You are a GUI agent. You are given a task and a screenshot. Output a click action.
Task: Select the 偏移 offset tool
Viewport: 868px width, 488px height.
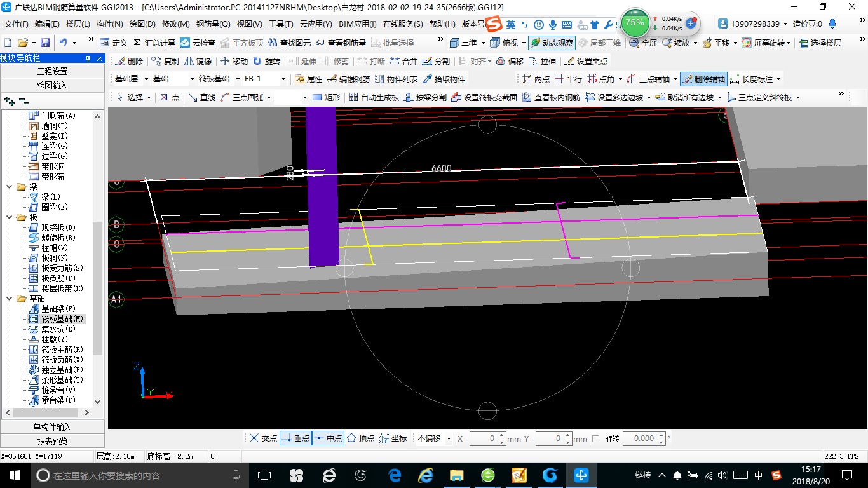click(x=510, y=61)
